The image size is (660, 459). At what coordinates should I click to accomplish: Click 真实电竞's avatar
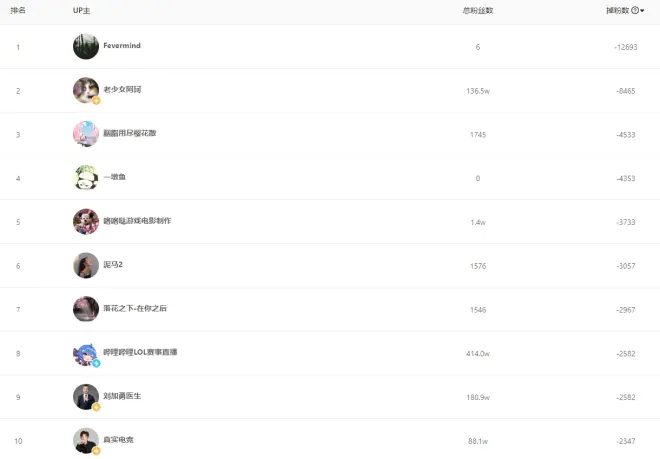[86, 440]
